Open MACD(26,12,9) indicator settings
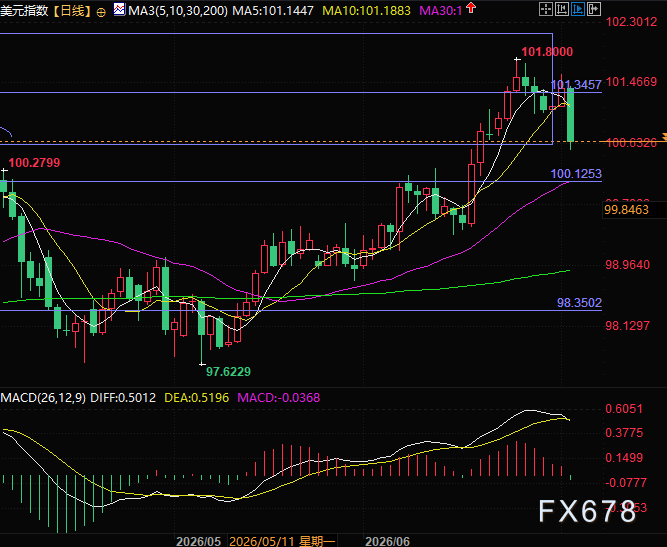Image resolution: width=667 pixels, height=547 pixels. coord(43,398)
